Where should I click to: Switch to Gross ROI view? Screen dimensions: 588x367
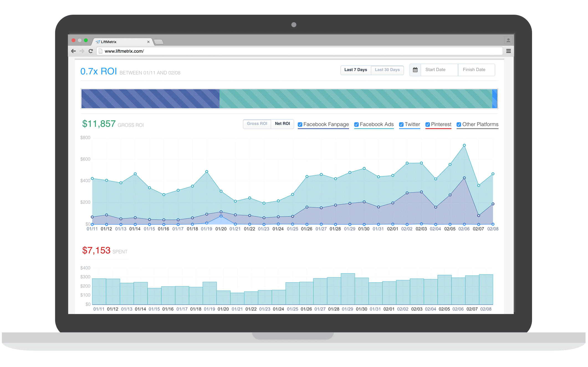point(257,124)
